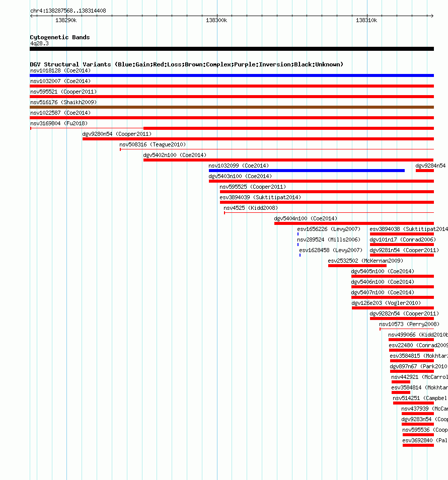Viewport: 448px width, 480px height.
Task: Open nsv595525 (Cooper2011) label
Action: [253, 187]
